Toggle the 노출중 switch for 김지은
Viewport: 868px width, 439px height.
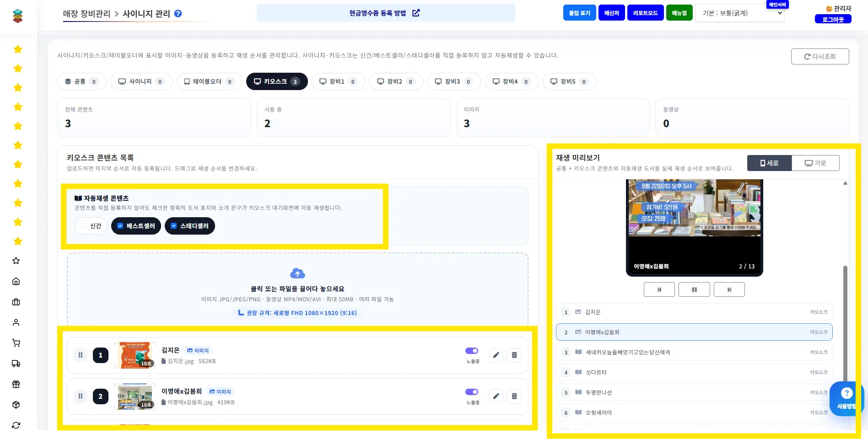coord(472,351)
